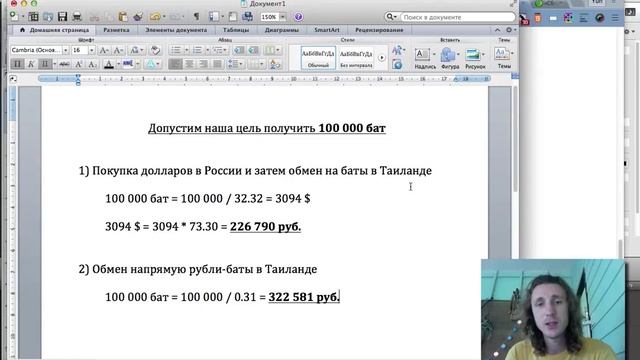
Task: Apply the Без интервала style
Action: click(356, 58)
